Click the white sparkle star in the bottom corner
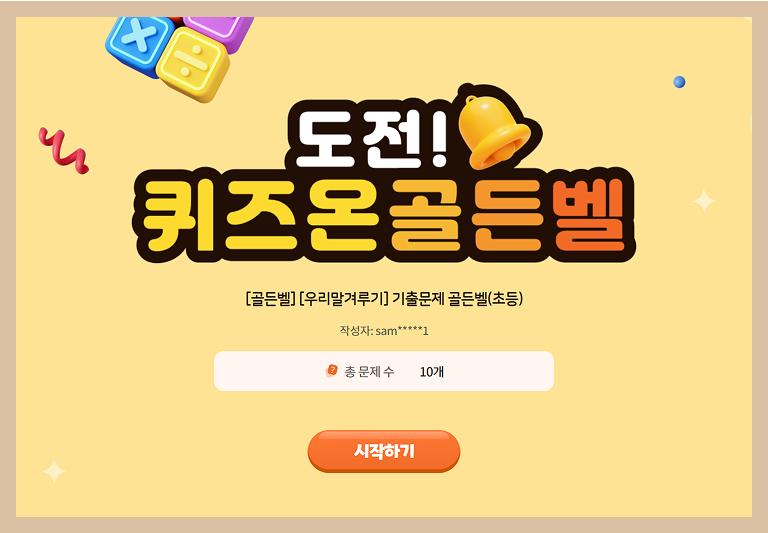The image size is (768, 533). (54, 471)
